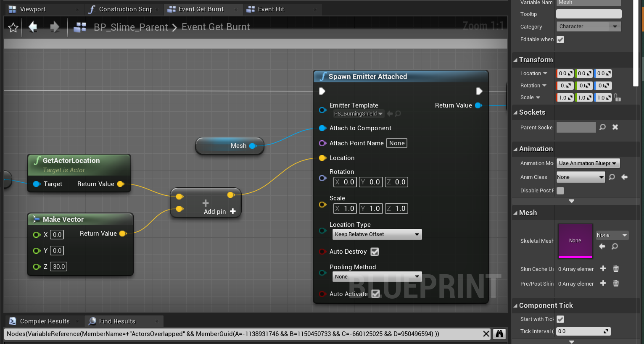The height and width of the screenshot is (344, 644).
Task: Open the Compiler Results tab
Action: pyautogui.click(x=44, y=321)
